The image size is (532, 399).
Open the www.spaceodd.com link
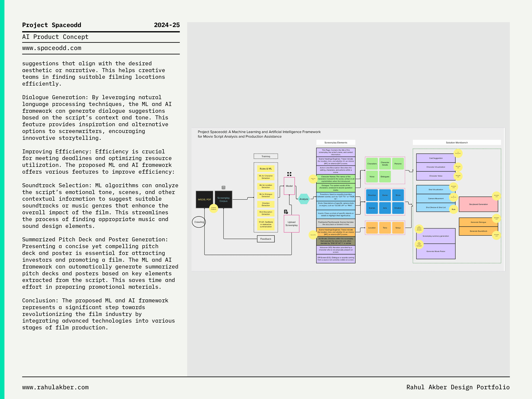coord(52,48)
